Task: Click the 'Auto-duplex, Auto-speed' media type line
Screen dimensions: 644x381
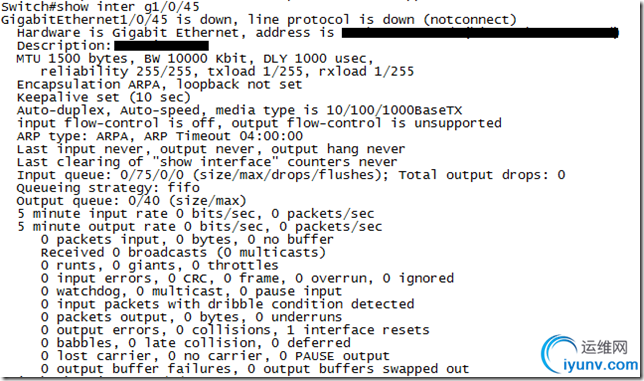Action: click(x=239, y=110)
